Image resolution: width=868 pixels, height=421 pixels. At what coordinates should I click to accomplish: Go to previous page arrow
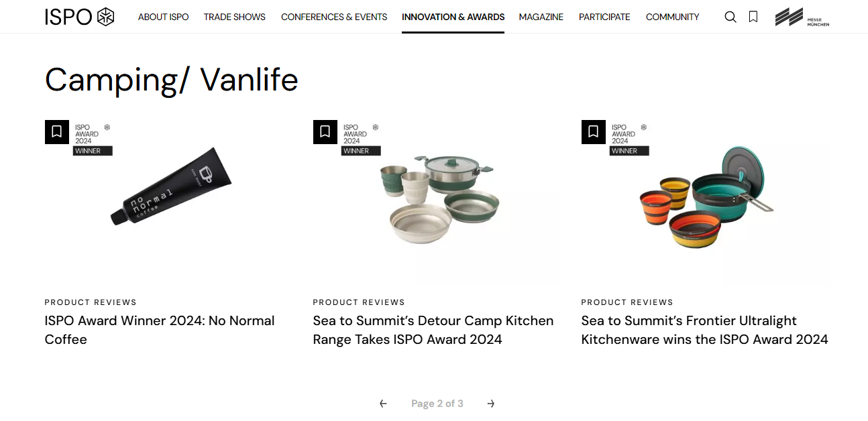(383, 404)
